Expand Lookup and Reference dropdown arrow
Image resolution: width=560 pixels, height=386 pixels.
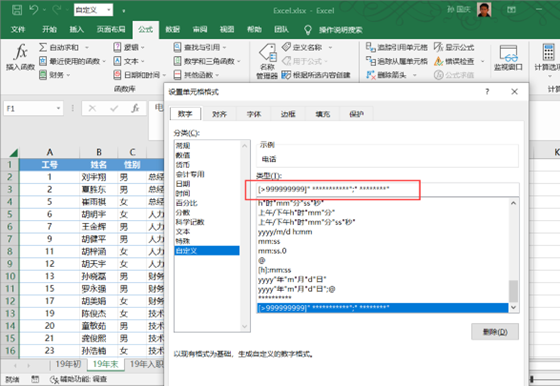224,47
